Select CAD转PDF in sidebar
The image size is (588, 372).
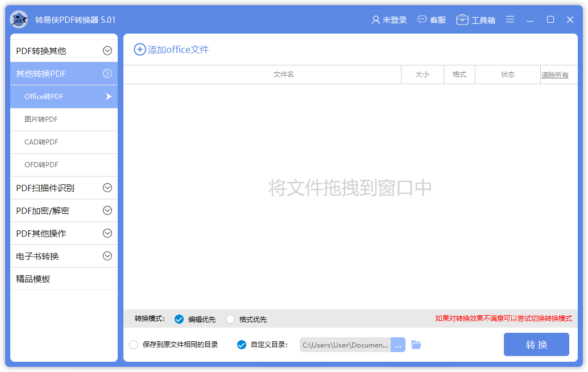coord(64,142)
